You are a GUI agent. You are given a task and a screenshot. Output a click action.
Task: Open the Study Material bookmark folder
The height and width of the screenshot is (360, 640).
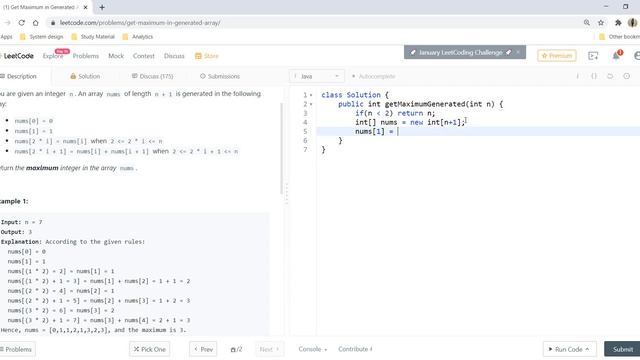(93, 37)
